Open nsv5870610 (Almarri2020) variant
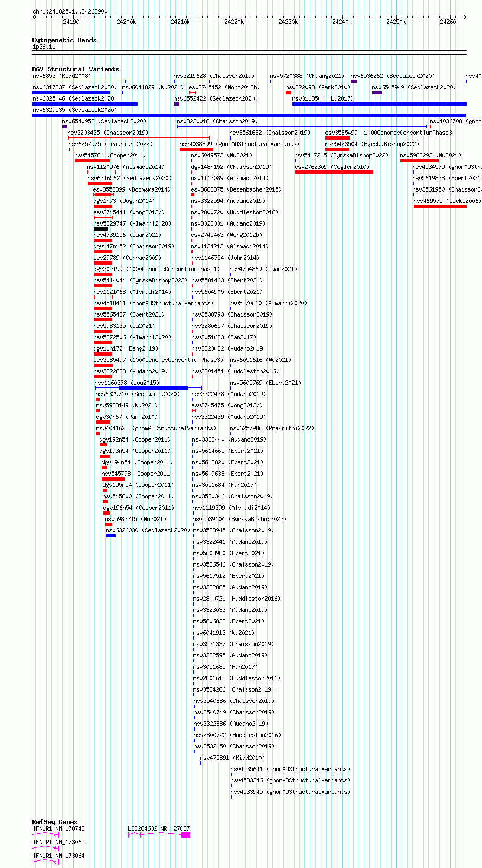482x868 pixels. 268,304
